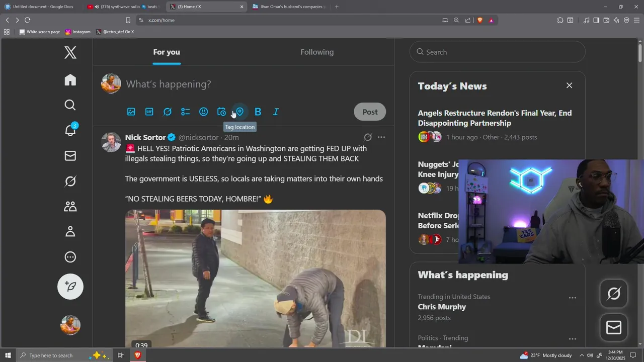Close the Today's News panel
This screenshot has height=362, width=644.
[569, 85]
